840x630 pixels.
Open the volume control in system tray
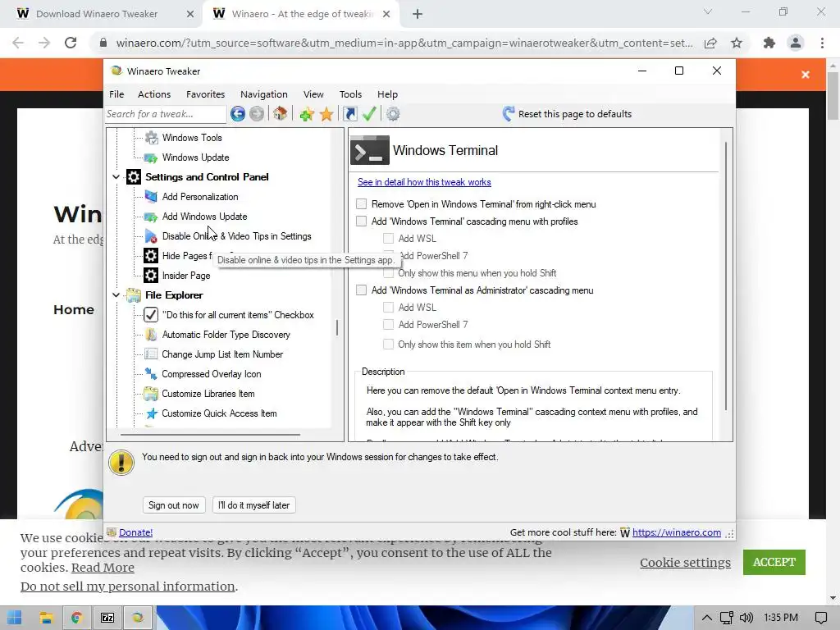click(x=746, y=618)
